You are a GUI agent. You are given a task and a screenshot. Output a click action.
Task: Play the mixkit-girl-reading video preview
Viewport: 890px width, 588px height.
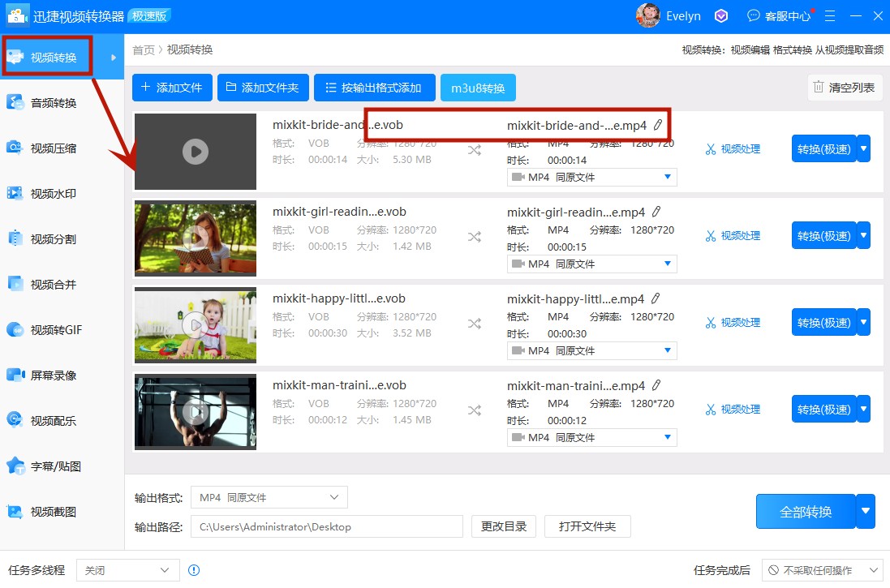(195, 238)
